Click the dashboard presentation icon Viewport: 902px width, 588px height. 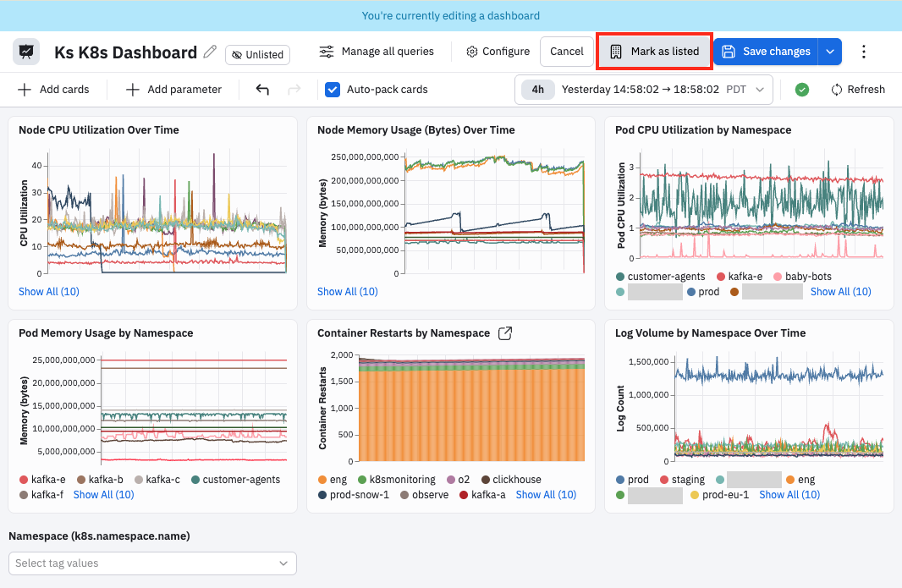[x=26, y=52]
